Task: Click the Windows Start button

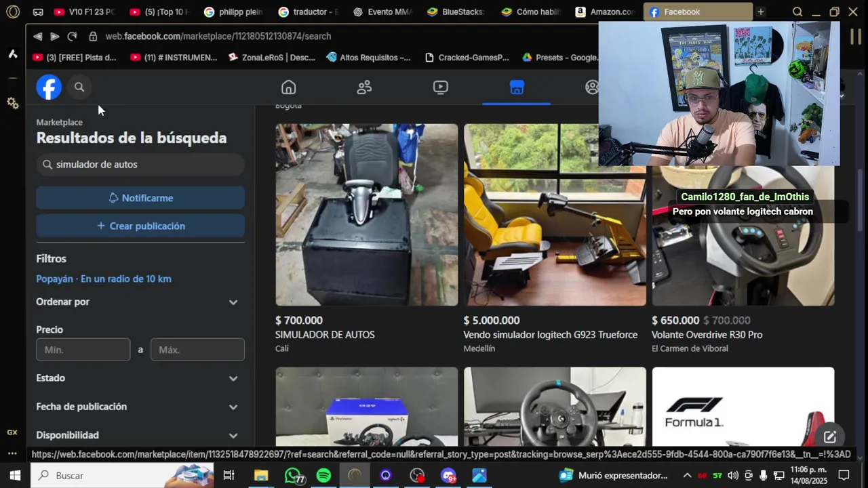Action: (x=15, y=476)
